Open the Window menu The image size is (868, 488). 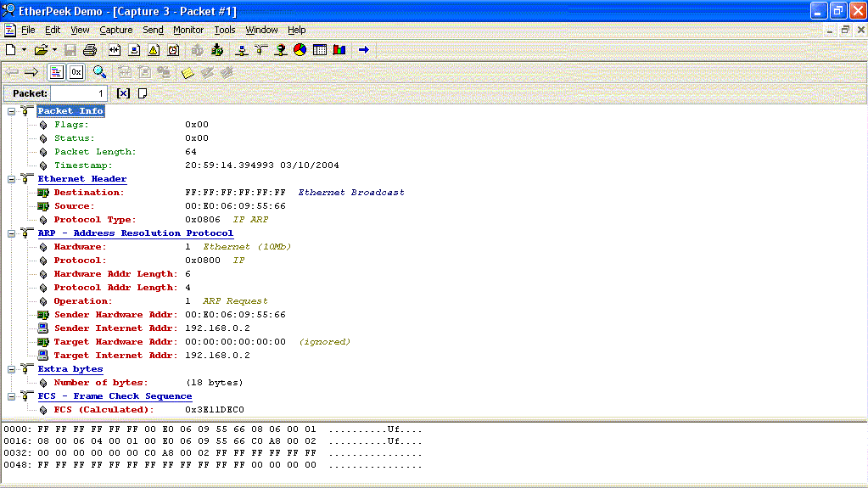tap(261, 30)
